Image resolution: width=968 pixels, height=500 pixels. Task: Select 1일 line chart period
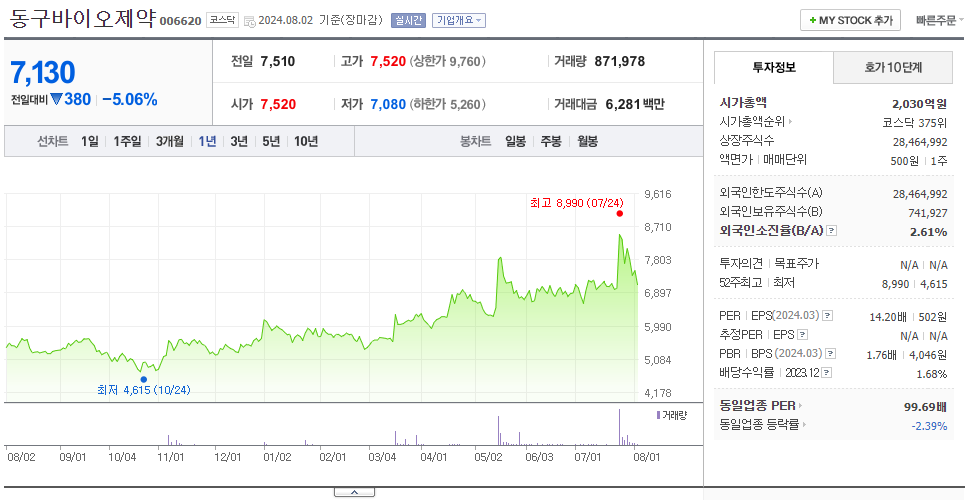(90, 141)
